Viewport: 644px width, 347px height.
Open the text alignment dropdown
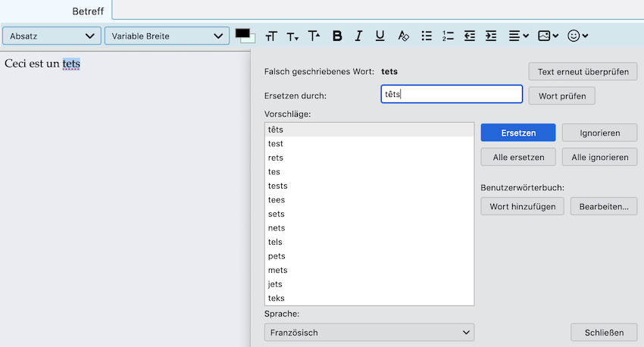tap(518, 36)
